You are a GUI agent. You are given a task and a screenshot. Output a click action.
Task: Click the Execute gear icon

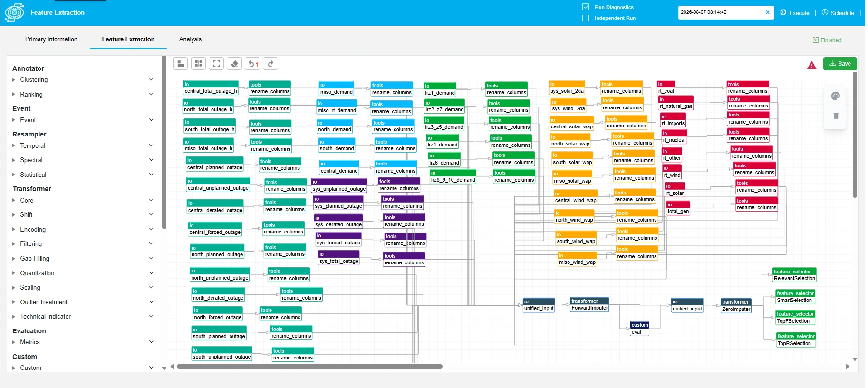click(x=783, y=12)
